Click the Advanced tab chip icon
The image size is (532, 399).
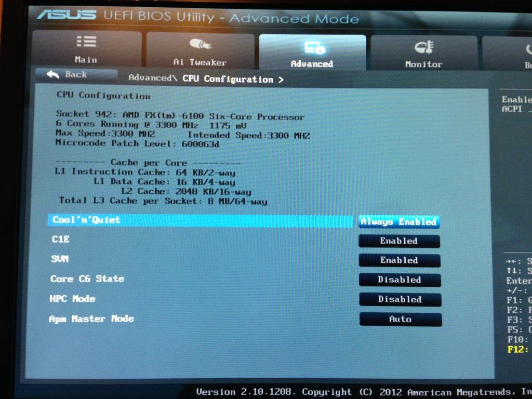(x=314, y=47)
